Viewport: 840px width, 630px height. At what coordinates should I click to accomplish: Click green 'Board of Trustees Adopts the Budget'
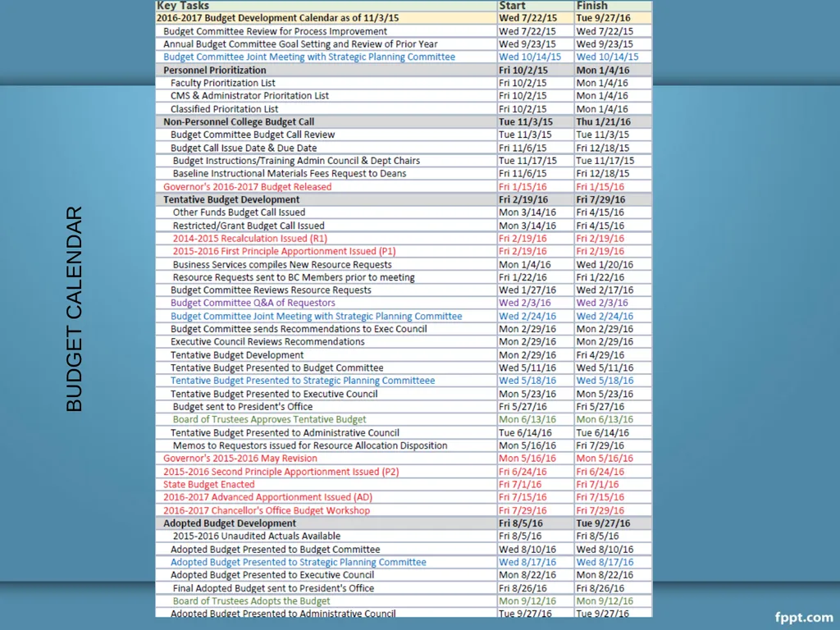[251, 600]
